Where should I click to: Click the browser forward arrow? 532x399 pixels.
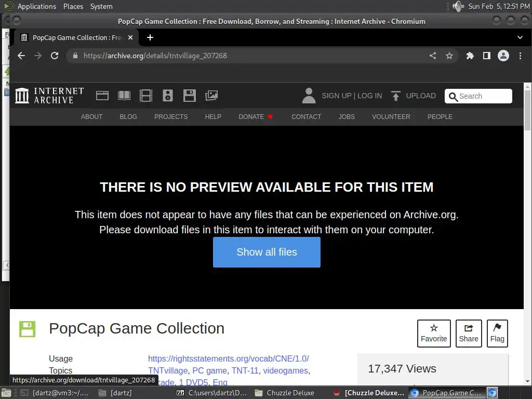coord(38,56)
